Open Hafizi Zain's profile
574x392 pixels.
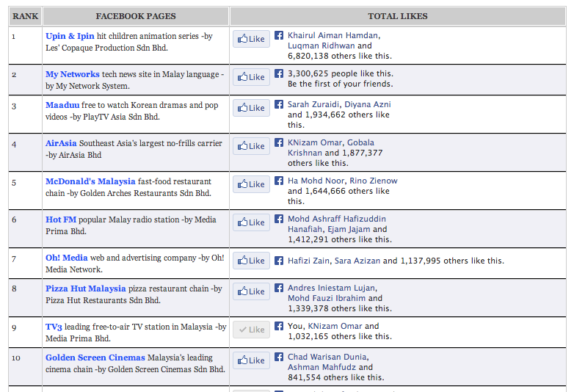point(308,261)
